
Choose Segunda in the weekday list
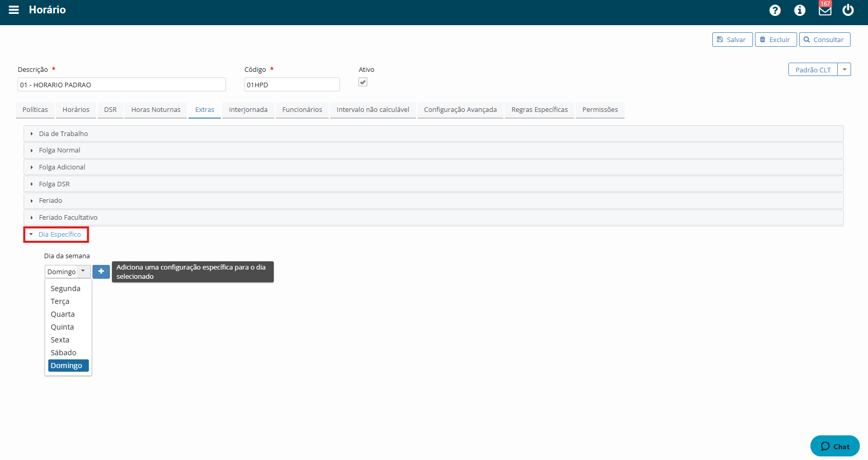click(x=68, y=289)
